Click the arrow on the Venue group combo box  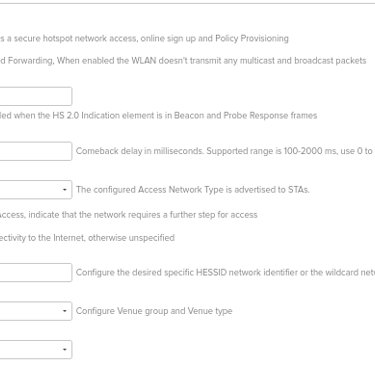click(65, 311)
